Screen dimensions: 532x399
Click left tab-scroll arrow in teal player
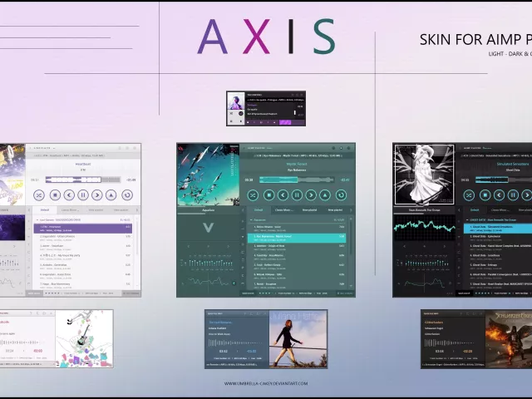tap(243, 210)
